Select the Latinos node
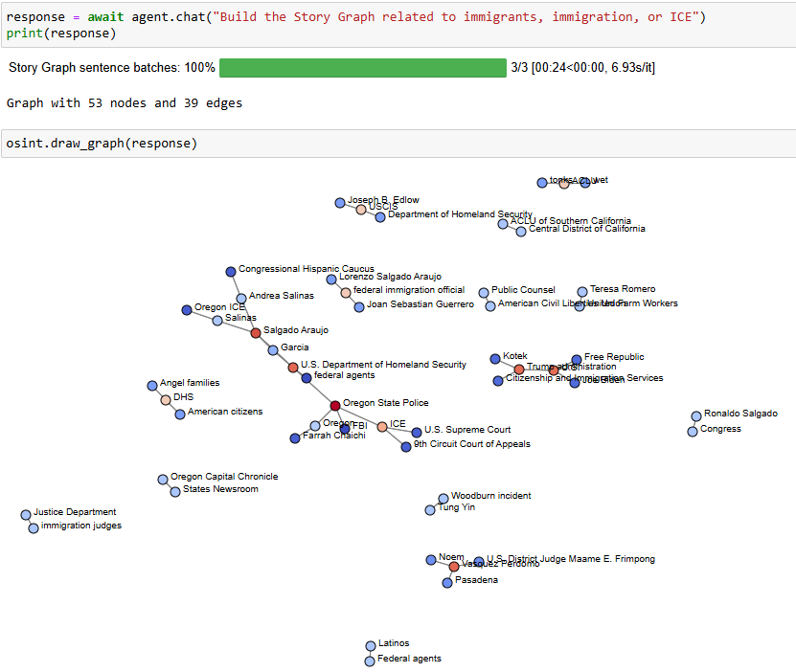Image resolution: width=796 pixels, height=672 pixels. pyautogui.click(x=371, y=646)
